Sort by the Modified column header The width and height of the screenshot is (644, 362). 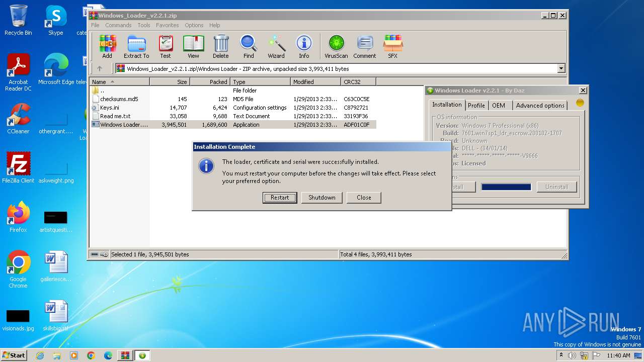315,82
